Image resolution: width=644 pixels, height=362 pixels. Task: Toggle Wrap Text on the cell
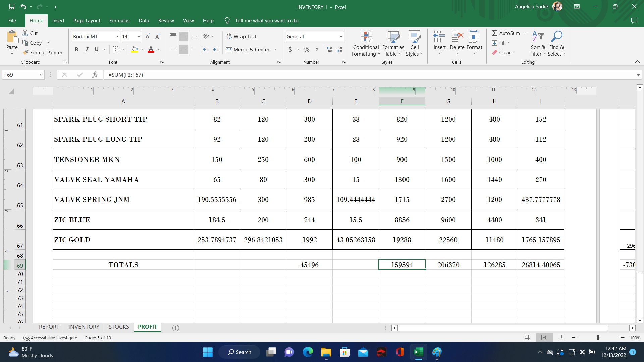241,36
